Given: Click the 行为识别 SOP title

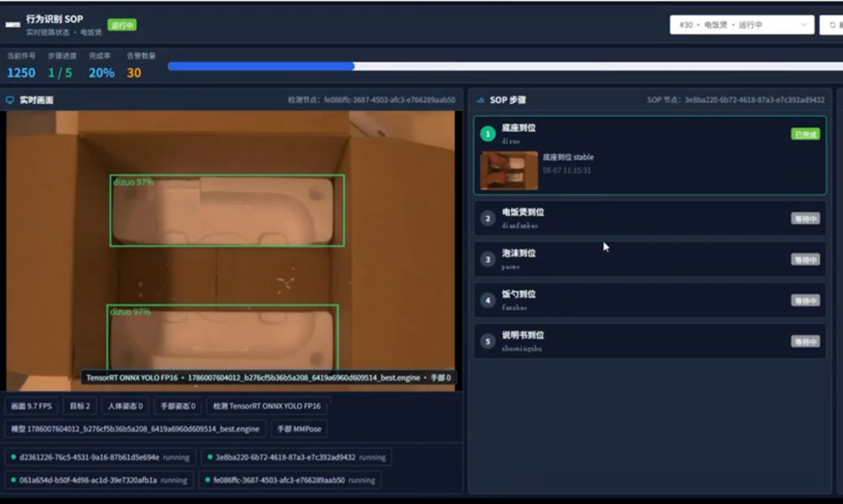Looking at the screenshot, I should coord(55,19).
